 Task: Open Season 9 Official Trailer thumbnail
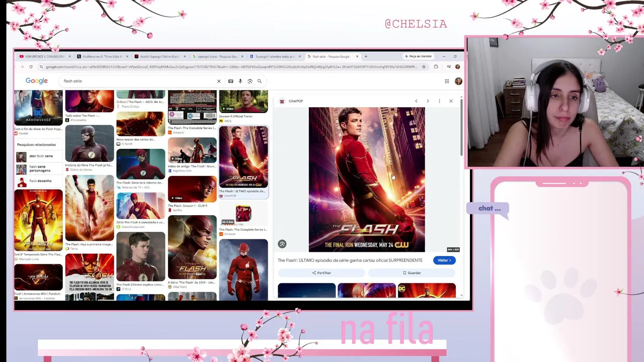coord(244,102)
